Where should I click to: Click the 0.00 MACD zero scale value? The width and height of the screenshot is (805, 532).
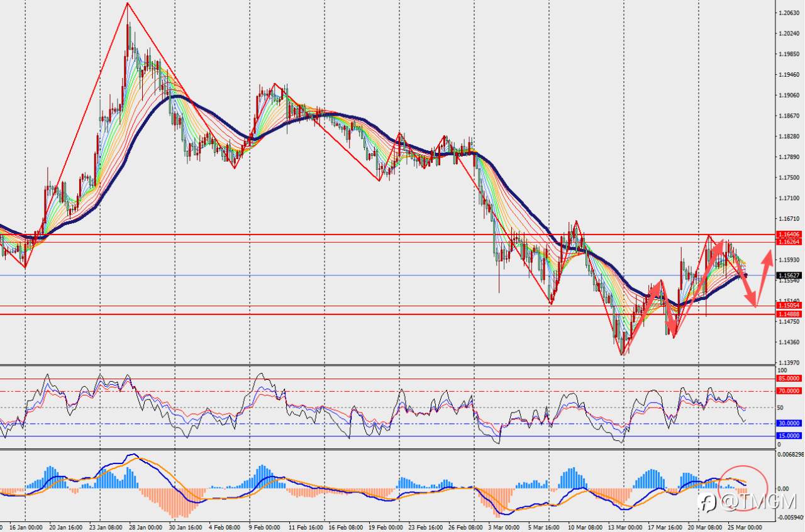pos(784,489)
